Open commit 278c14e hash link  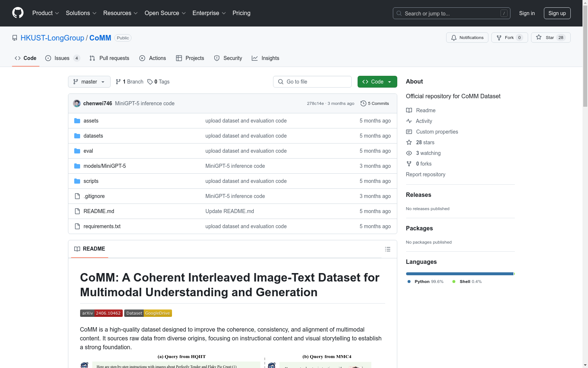coord(315,103)
